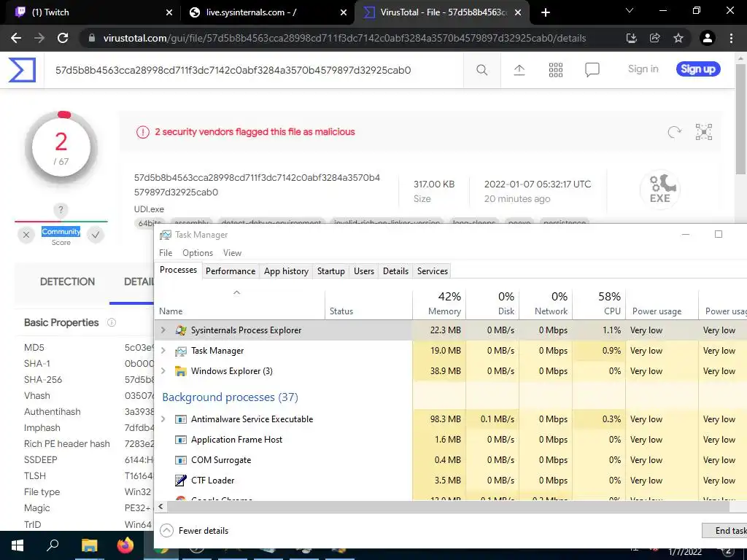Vote positive with the checkmark community button
747x560 pixels.
pos(96,234)
